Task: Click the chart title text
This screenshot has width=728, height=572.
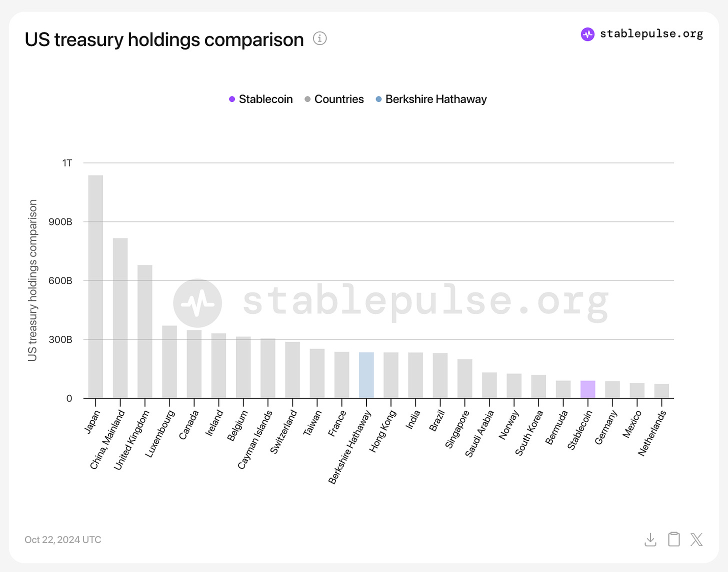Action: 164,39
